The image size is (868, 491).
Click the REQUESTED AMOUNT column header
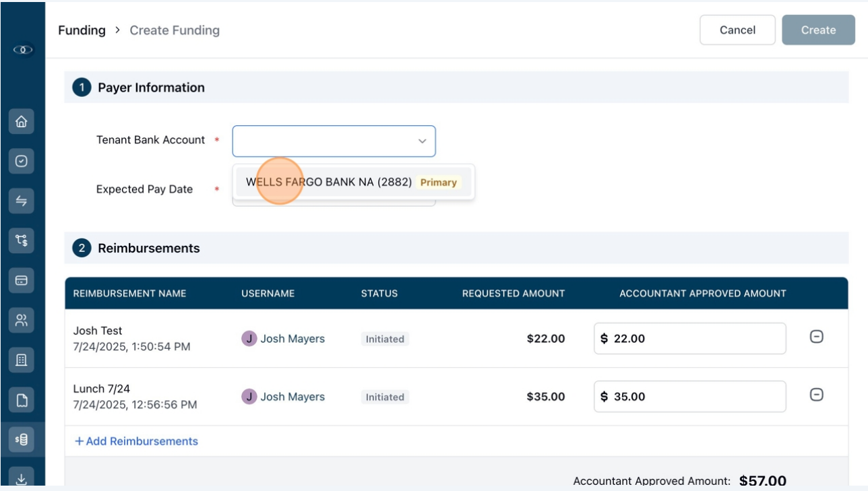coord(514,294)
